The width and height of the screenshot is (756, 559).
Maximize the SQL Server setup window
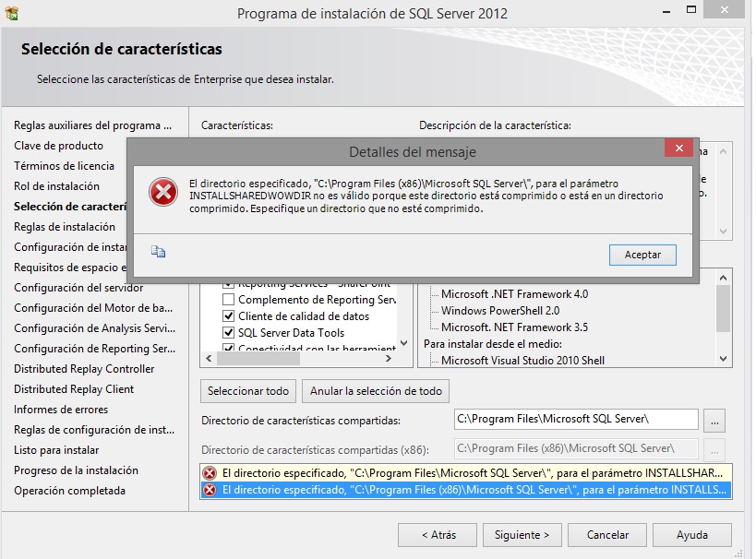click(691, 9)
